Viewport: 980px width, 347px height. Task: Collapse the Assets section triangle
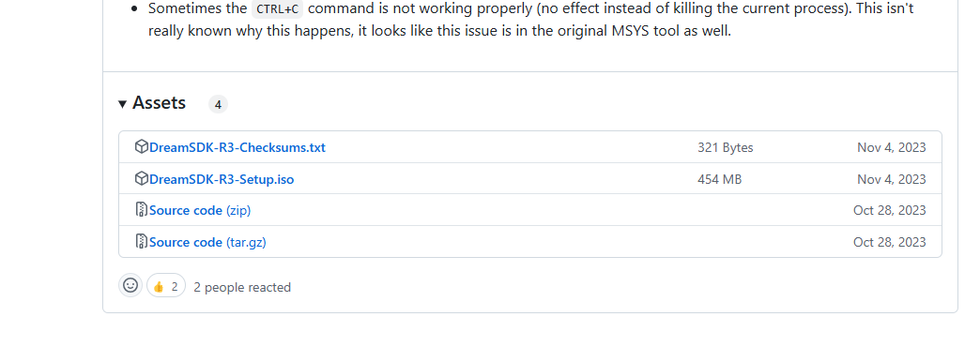[x=122, y=103]
